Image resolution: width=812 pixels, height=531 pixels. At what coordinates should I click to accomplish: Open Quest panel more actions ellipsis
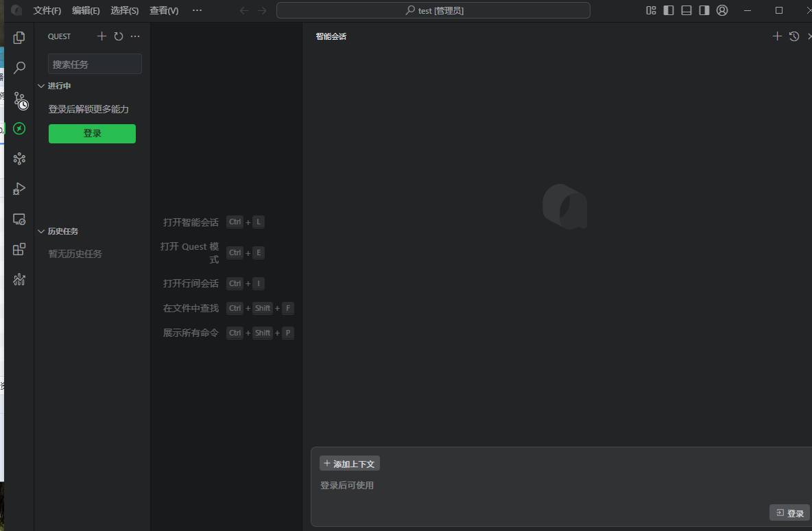pos(135,36)
